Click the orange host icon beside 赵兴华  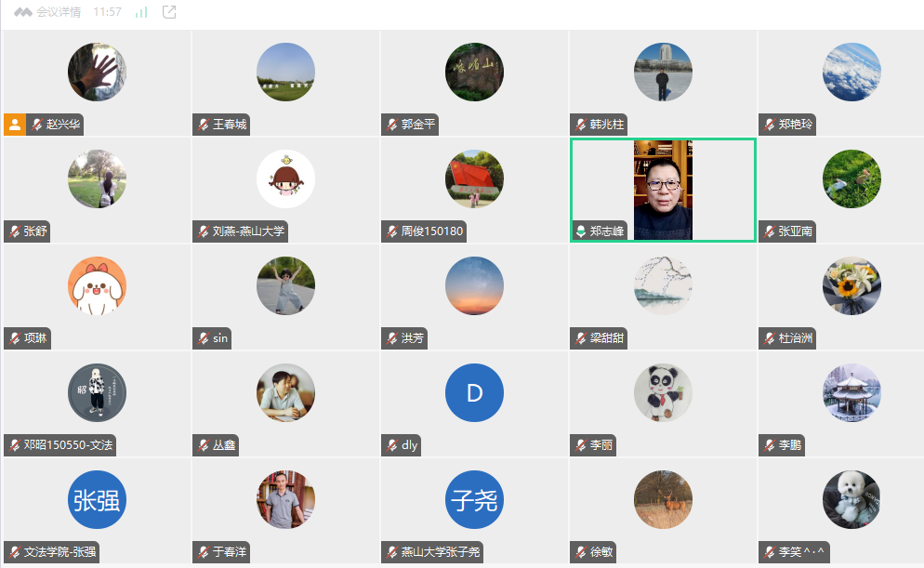(x=15, y=125)
